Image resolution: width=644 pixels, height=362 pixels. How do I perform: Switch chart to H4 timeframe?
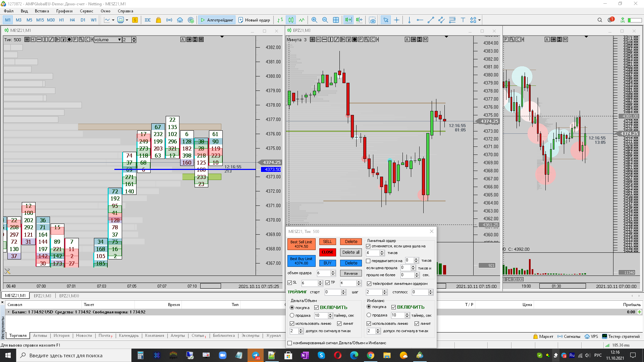click(x=72, y=20)
